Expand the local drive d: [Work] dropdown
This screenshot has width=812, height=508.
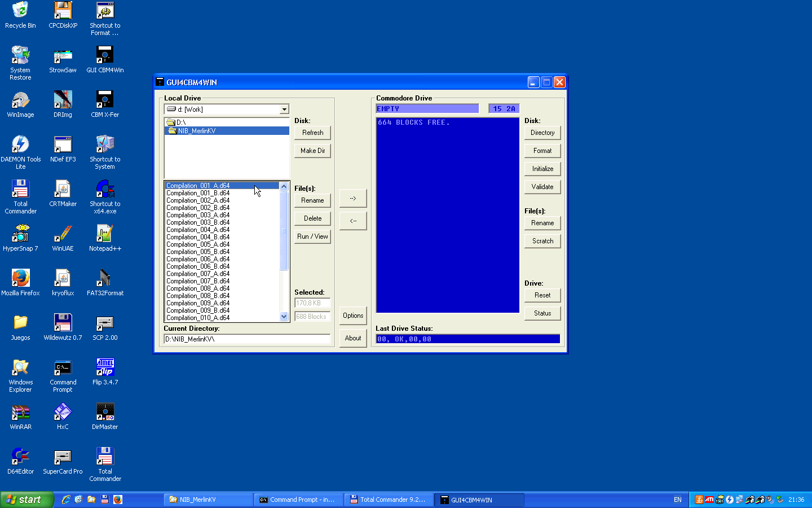point(284,110)
